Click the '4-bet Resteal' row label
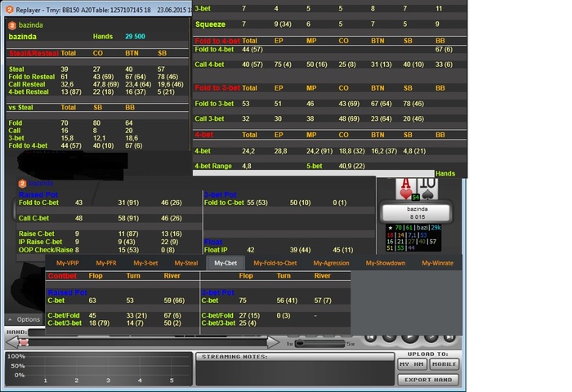572x392 pixels. [x=29, y=92]
